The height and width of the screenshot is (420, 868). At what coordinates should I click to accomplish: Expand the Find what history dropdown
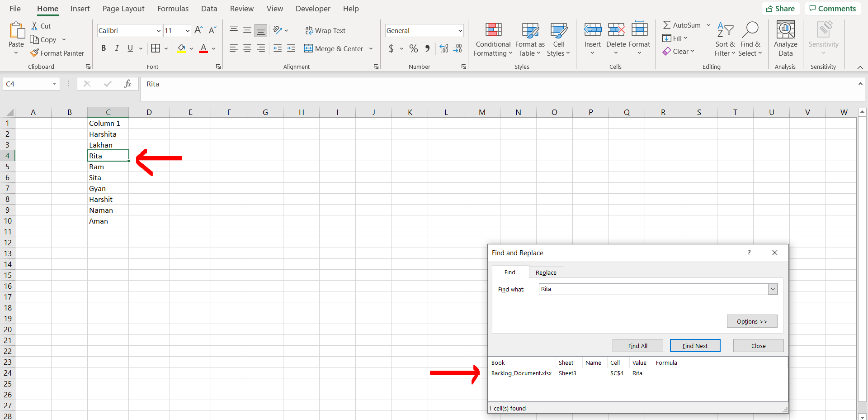click(x=773, y=289)
